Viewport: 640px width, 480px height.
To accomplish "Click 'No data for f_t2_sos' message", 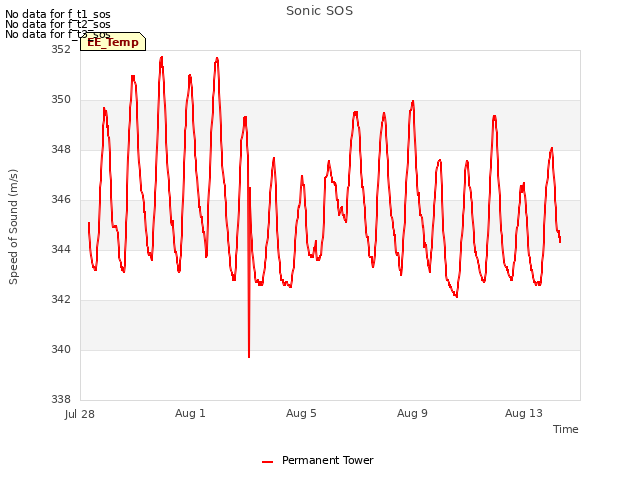I will (x=58, y=24).
